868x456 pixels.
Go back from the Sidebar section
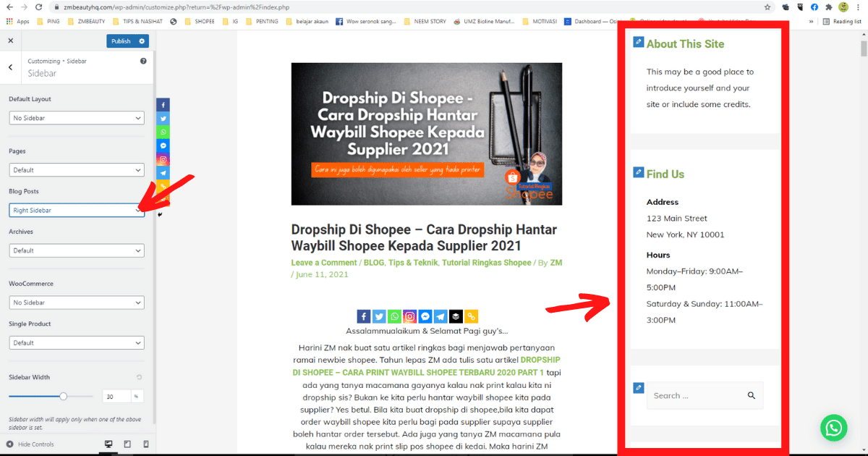point(10,67)
